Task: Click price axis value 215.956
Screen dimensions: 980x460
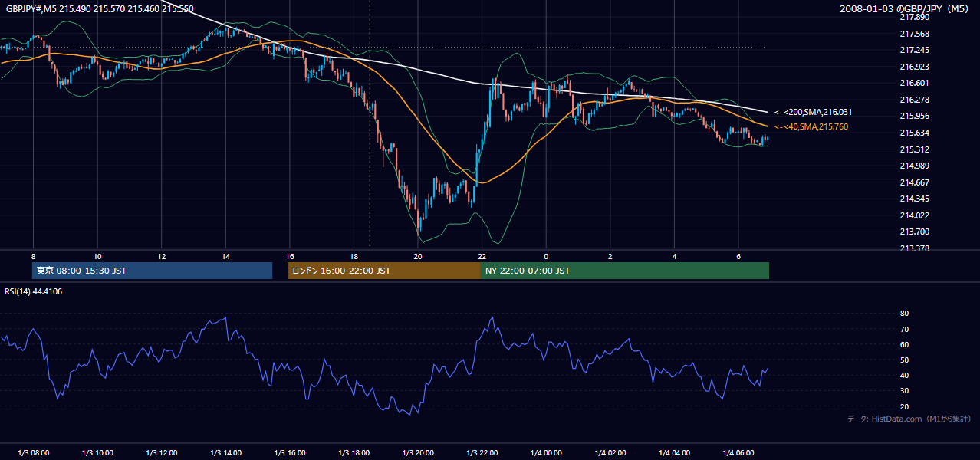Action: (913, 116)
